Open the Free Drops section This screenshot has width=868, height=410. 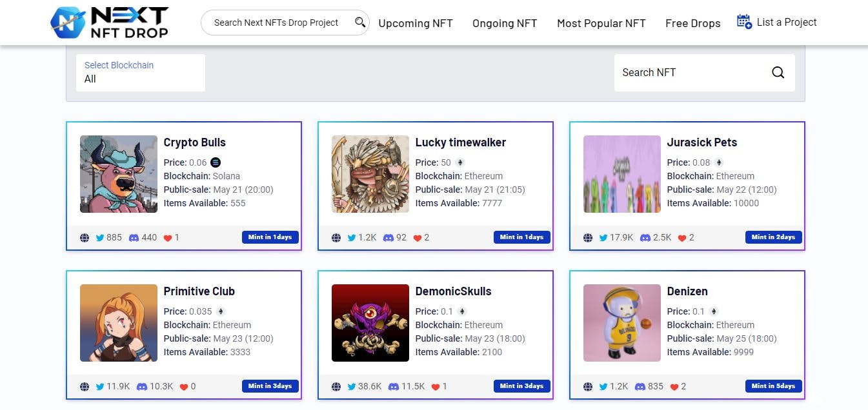coord(692,23)
